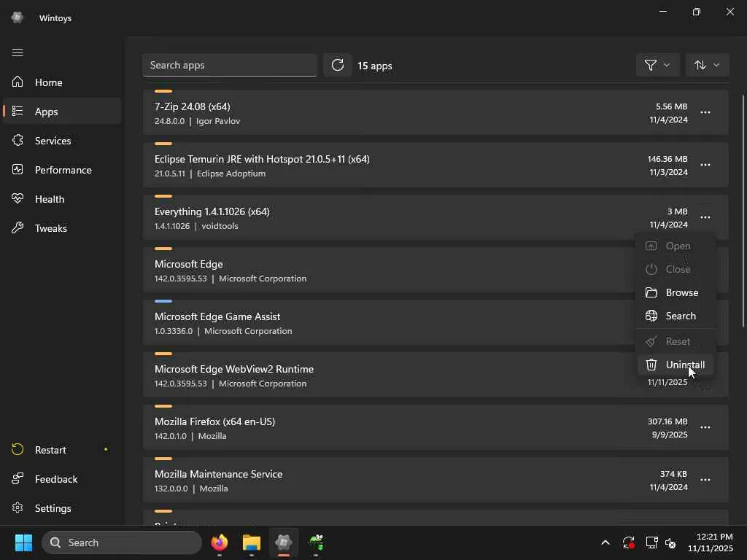
Task: Open the Tweaks section
Action: pyautogui.click(x=62, y=228)
